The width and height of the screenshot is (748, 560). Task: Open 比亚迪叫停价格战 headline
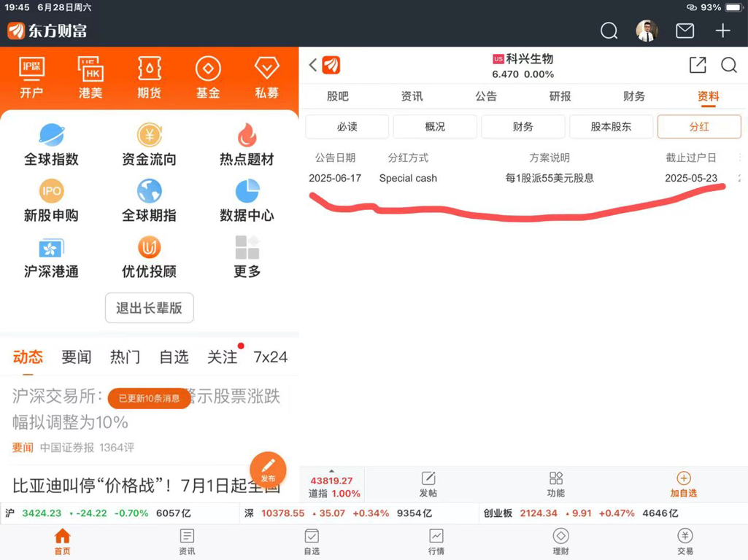[x=145, y=486]
